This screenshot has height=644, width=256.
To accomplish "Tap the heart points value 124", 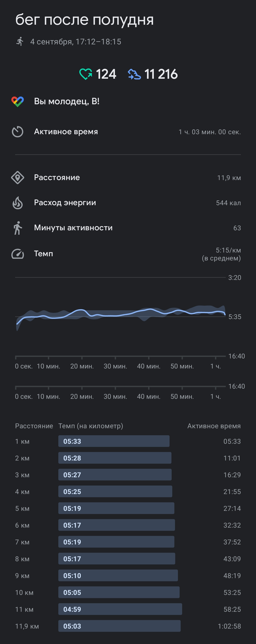I will [106, 74].
